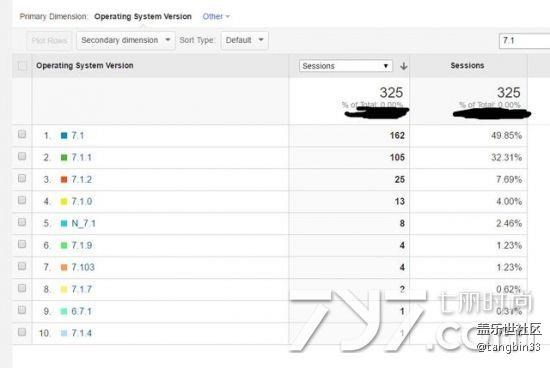Image resolution: width=550 pixels, height=368 pixels.
Task: Open the 6.7.1 version link
Action: point(81,311)
